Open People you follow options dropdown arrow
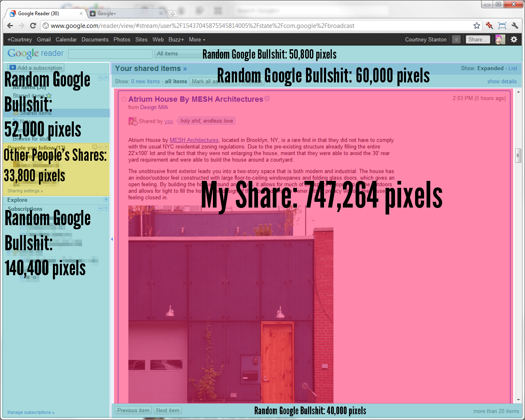This screenshot has height=420, width=525. click(x=106, y=147)
